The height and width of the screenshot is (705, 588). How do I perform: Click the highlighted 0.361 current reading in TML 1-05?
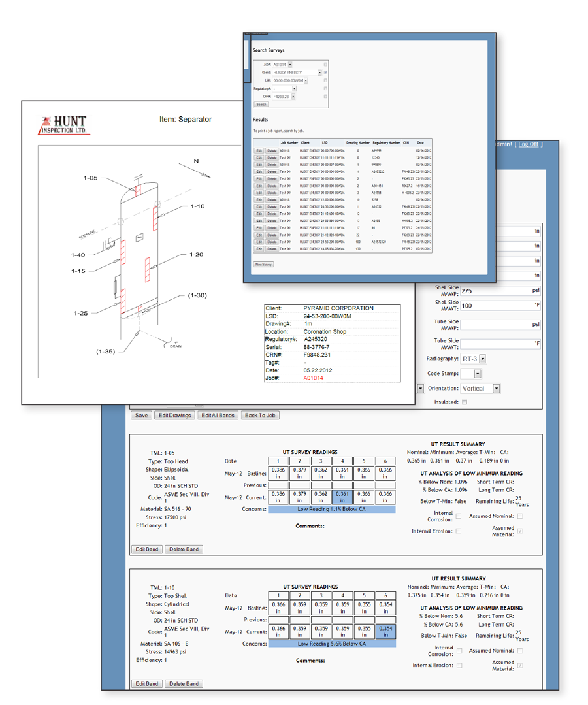tap(342, 497)
